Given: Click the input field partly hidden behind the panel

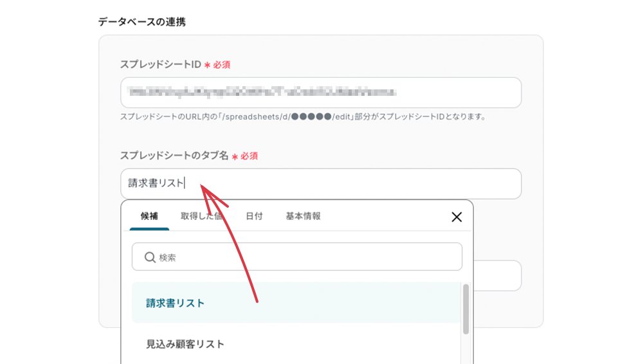Looking at the screenshot, I should 497,276.
